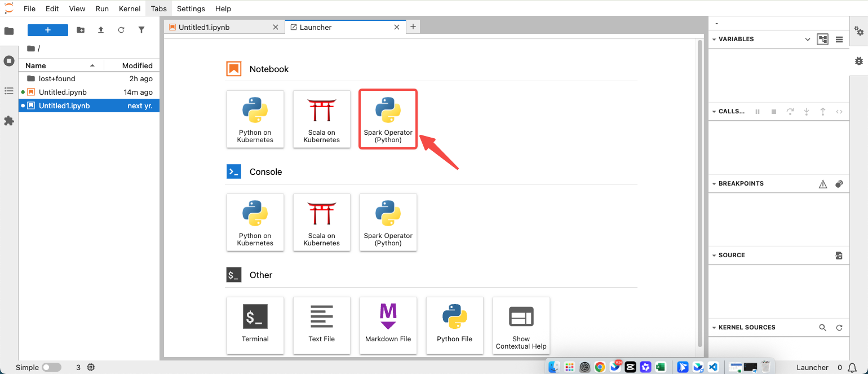This screenshot has width=868, height=374.
Task: Launch Spark Operator (Python) notebook
Action: (x=388, y=119)
